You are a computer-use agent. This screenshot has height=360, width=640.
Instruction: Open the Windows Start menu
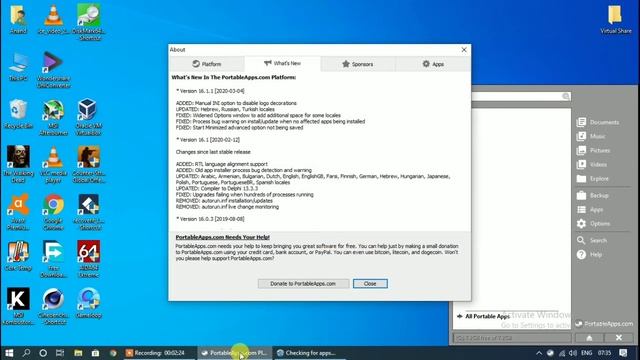(9, 353)
